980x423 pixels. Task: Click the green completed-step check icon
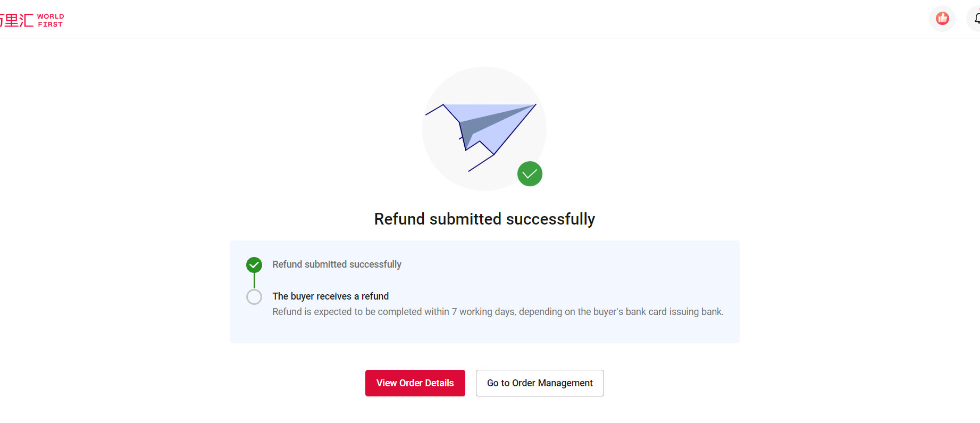point(254,264)
